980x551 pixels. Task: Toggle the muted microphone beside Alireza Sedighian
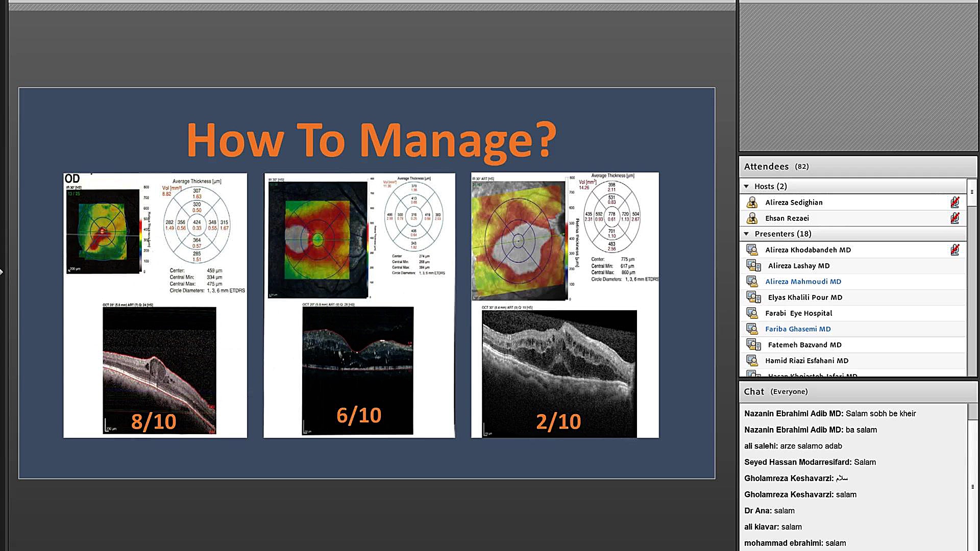coord(954,202)
